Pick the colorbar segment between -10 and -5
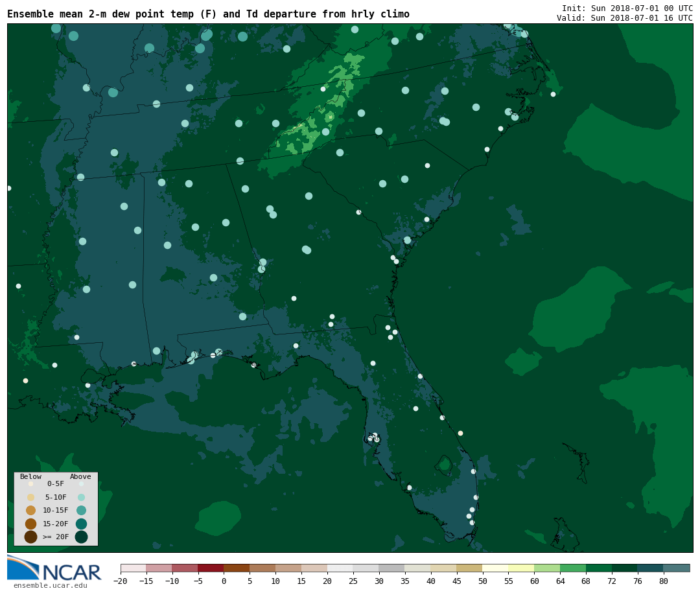Screen dimensions: 700x593 pyautogui.click(x=185, y=568)
